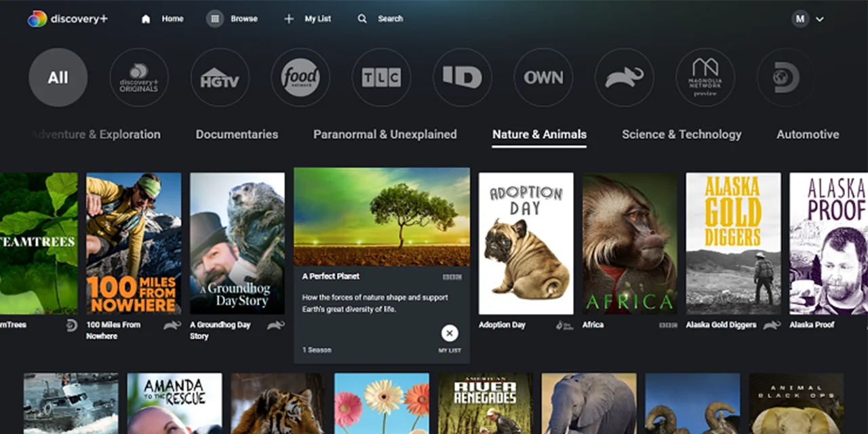Open the grey elephant poster
Screen dimensions: 868x434
point(589,403)
